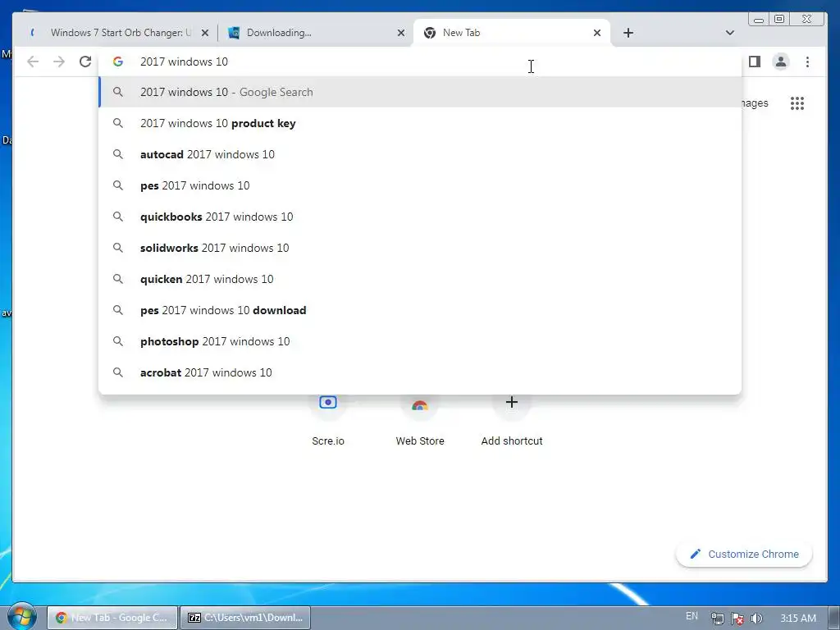Reload the current page

click(x=85, y=62)
